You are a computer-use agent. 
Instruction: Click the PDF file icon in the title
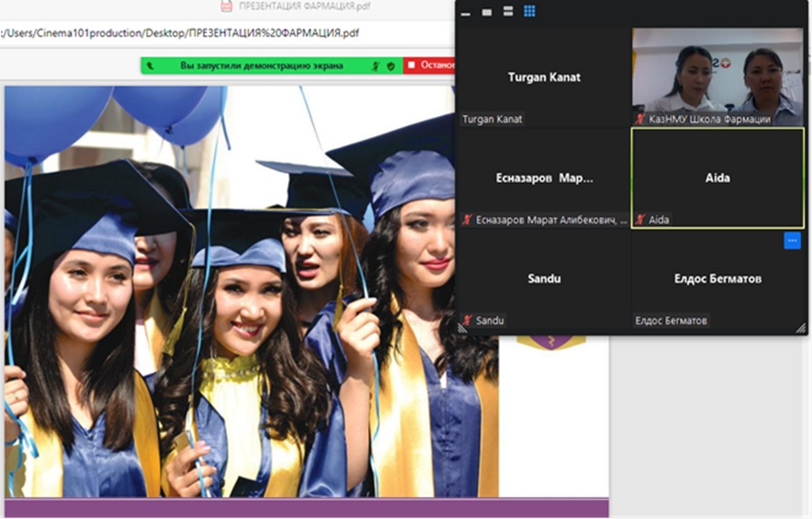[226, 6]
